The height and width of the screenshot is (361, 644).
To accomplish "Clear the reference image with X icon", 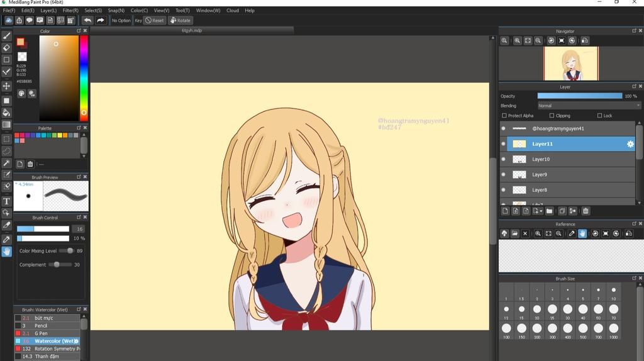I will coord(525,233).
